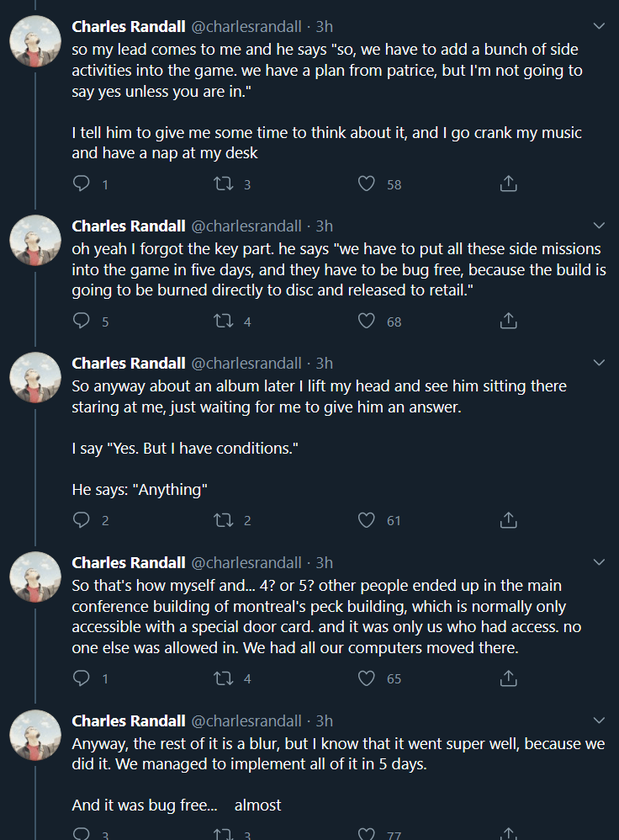
Task: Open the more-options chevron on the first tweet
Action: tap(599, 27)
